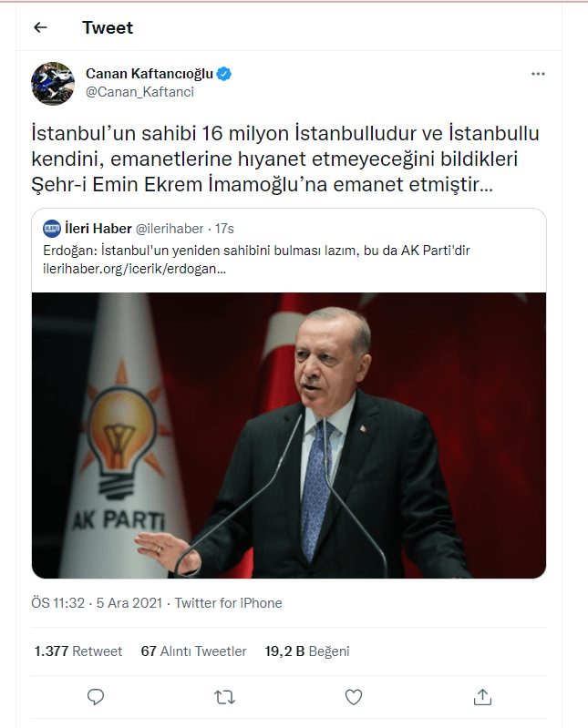
Task: Open the Twitter for iPhone source label
Action: [228, 602]
